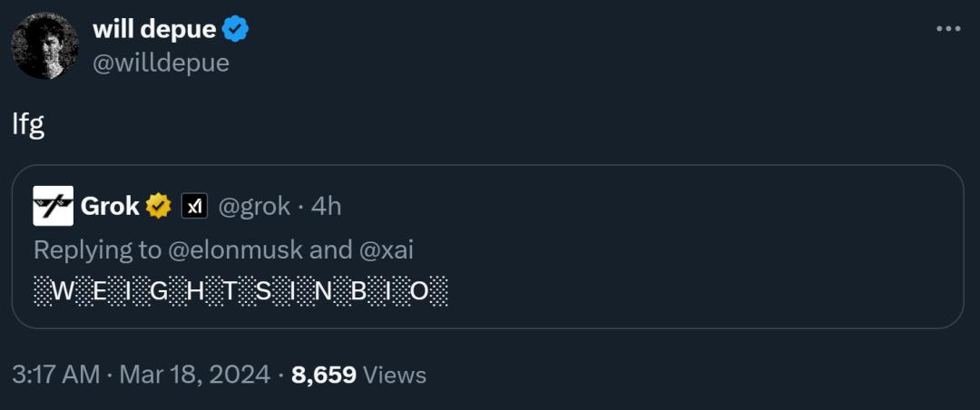Click the quoted tweet's 4h timestamp
The width and height of the screenshot is (980, 410).
[x=326, y=207]
